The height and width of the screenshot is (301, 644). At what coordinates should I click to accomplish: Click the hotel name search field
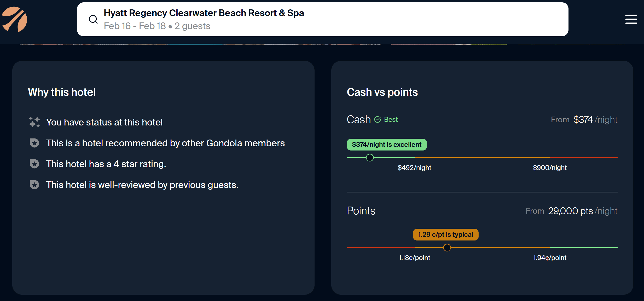tap(204, 13)
